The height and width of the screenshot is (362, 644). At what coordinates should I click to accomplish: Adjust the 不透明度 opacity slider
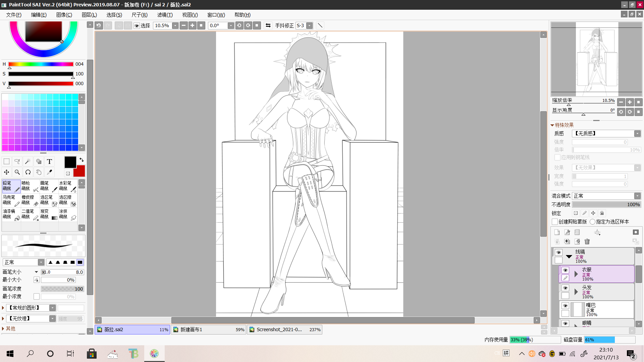point(606,204)
